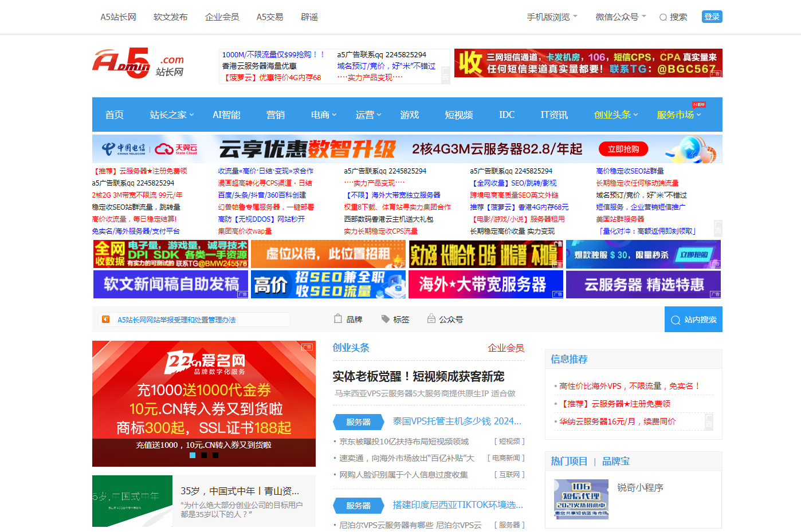Image resolution: width=801 pixels, height=532 pixels.
Task: Open 企业会员 top bar link
Action: [x=222, y=17]
